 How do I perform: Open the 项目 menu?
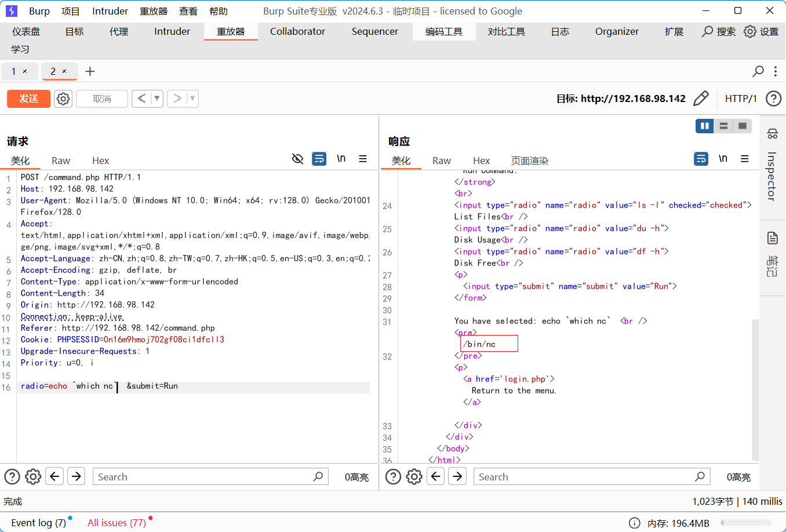71,11
